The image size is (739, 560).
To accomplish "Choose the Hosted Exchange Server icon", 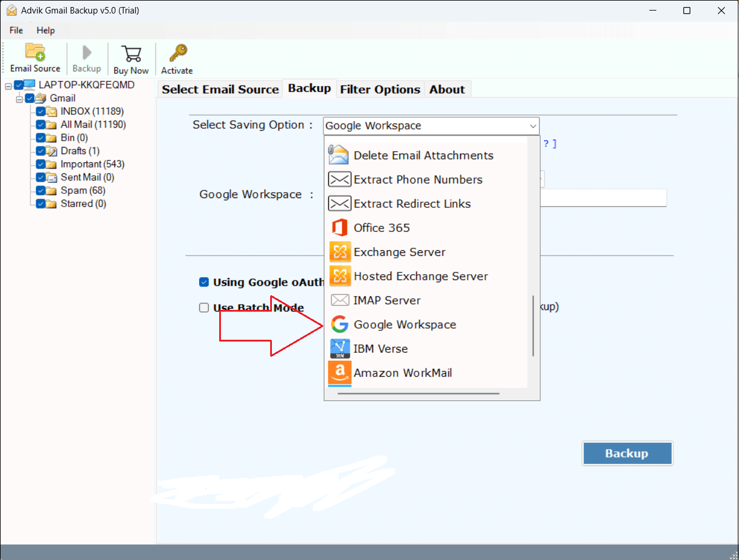I will (340, 276).
